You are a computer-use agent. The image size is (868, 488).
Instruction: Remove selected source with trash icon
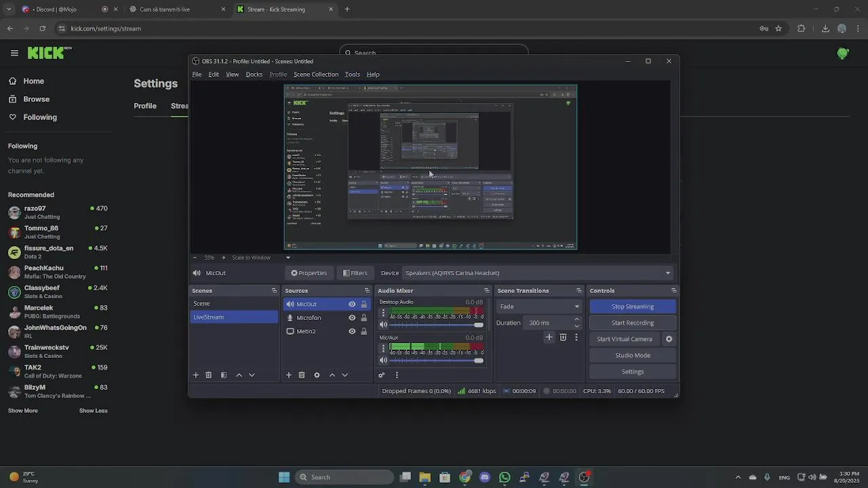(x=302, y=375)
